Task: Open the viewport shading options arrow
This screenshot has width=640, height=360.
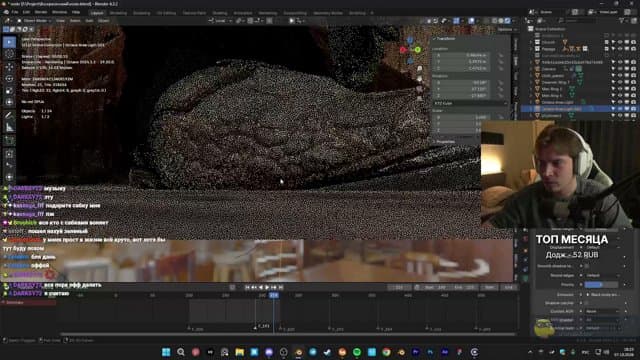Action: 514,20
